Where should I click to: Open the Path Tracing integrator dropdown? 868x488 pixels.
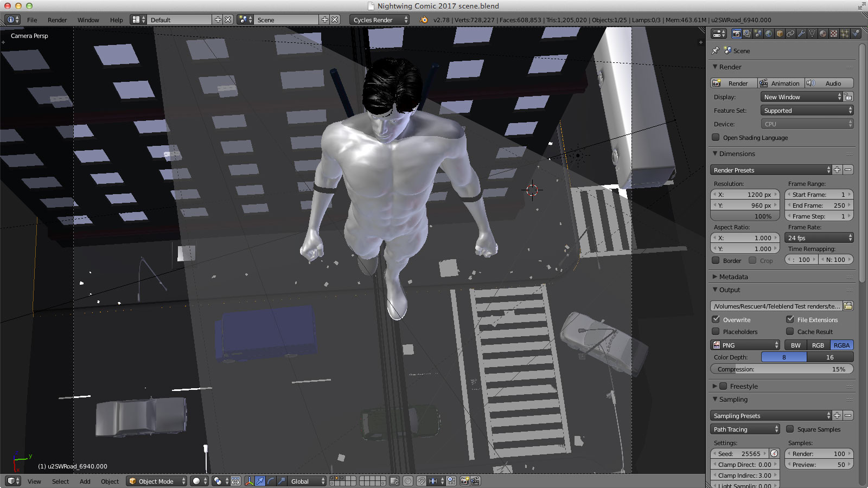tap(745, 429)
